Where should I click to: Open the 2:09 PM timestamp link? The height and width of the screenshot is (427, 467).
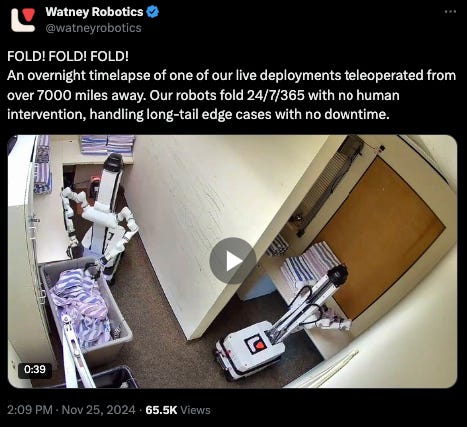point(30,410)
